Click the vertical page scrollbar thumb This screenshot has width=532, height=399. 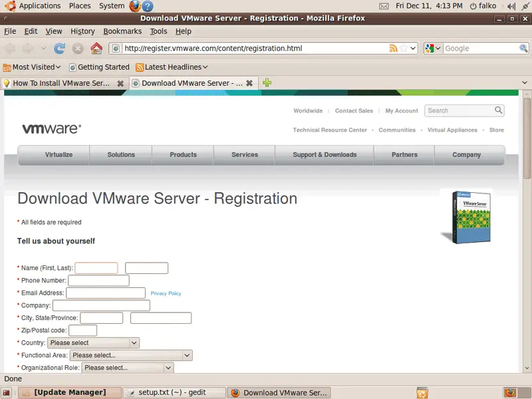[527, 138]
